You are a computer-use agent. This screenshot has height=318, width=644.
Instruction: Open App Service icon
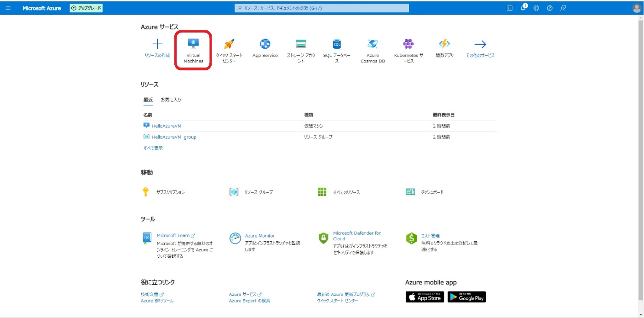tap(265, 44)
